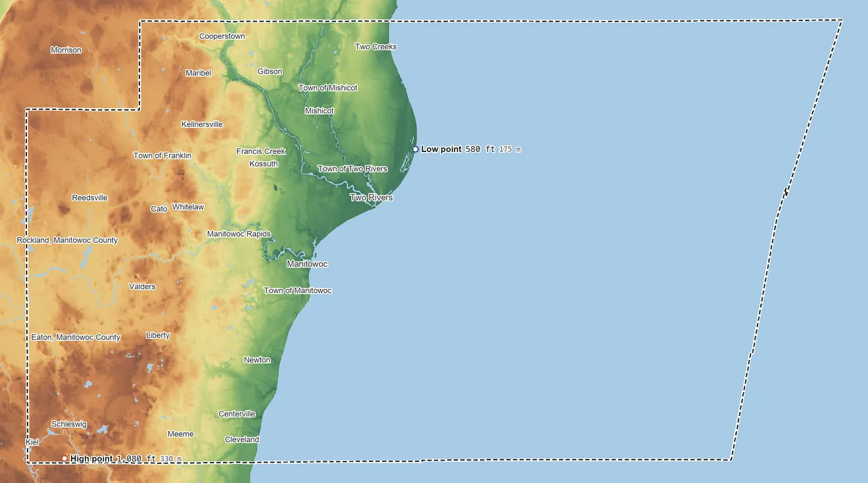
Task: Select the "Schleswig" place label
Action: [x=69, y=424]
